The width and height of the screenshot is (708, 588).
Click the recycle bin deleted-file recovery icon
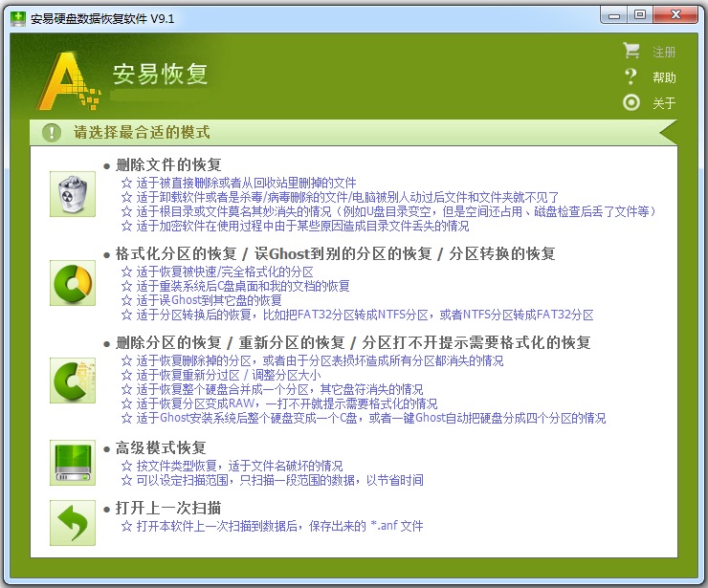73,194
